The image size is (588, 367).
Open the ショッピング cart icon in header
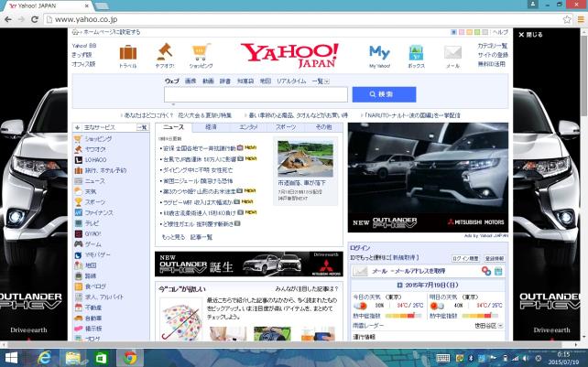pos(201,52)
